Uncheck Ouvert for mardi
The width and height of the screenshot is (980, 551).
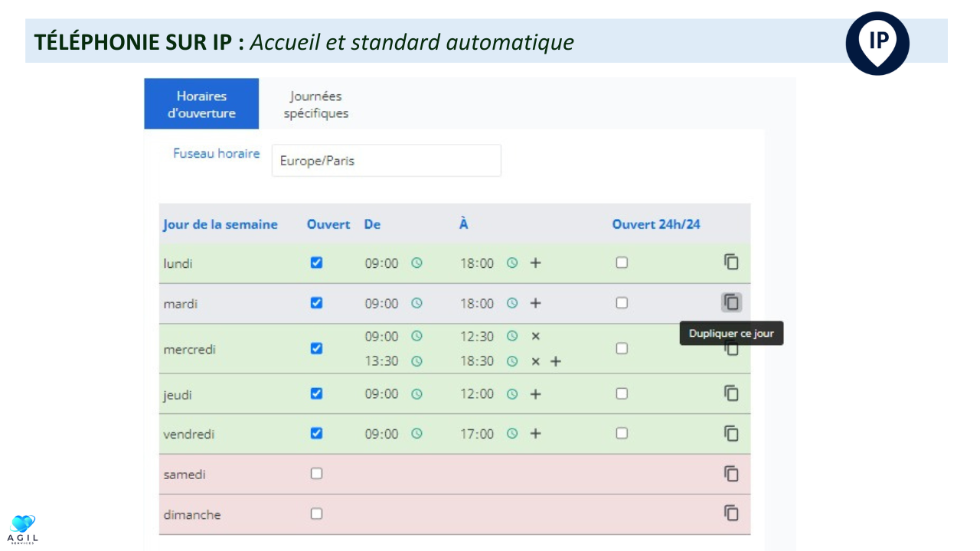[316, 302]
